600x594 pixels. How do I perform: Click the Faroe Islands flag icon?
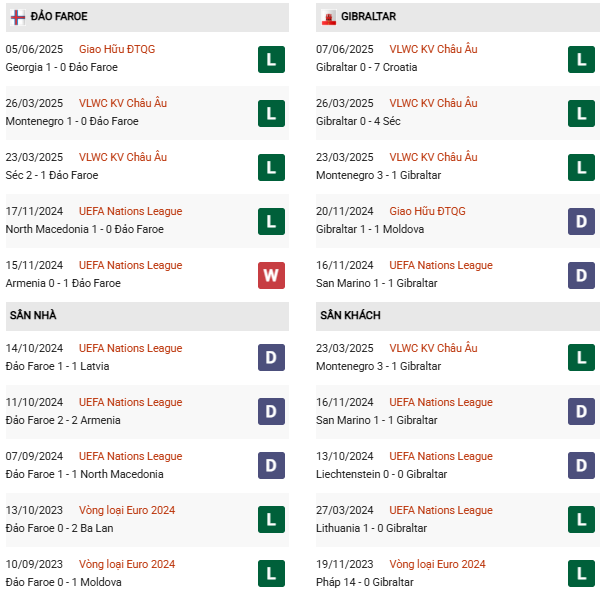coord(17,17)
